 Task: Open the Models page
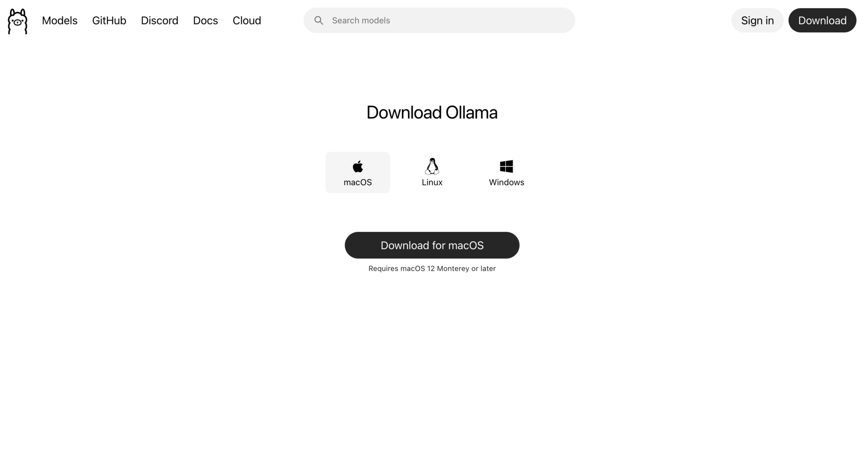point(60,20)
